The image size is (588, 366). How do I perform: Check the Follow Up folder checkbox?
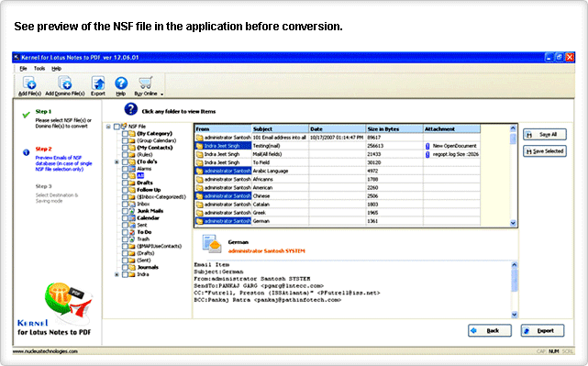click(125, 190)
